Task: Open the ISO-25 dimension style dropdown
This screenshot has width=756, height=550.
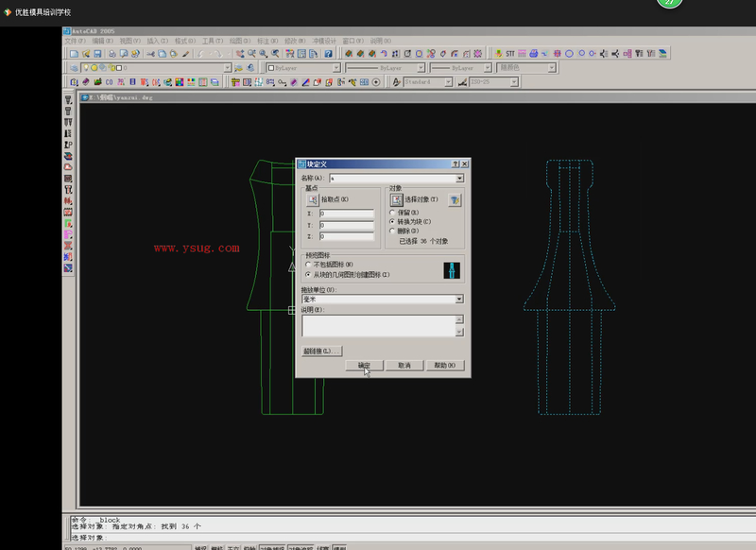Action: click(x=514, y=82)
